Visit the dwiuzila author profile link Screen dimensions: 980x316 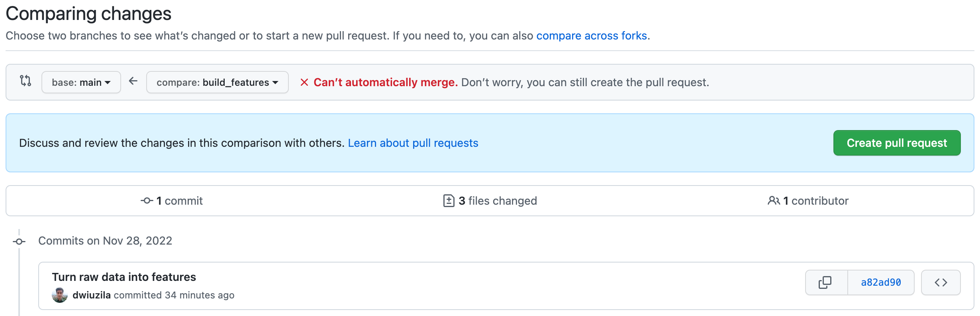92,295
